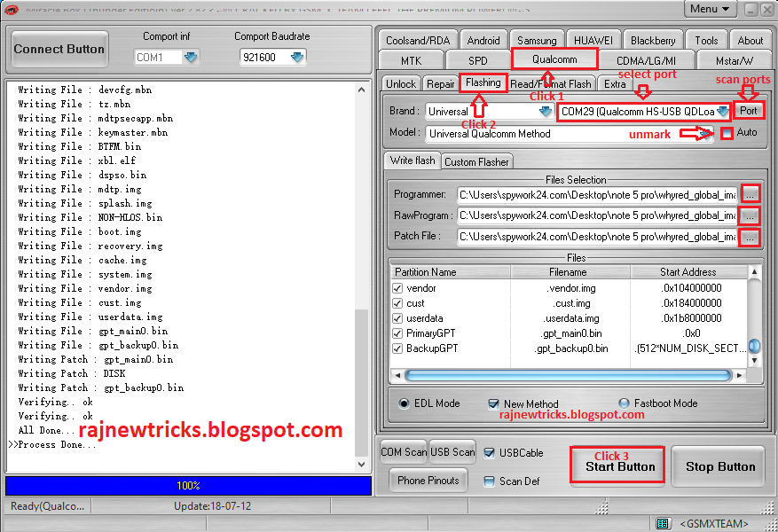Click the Start Button

pos(617,465)
